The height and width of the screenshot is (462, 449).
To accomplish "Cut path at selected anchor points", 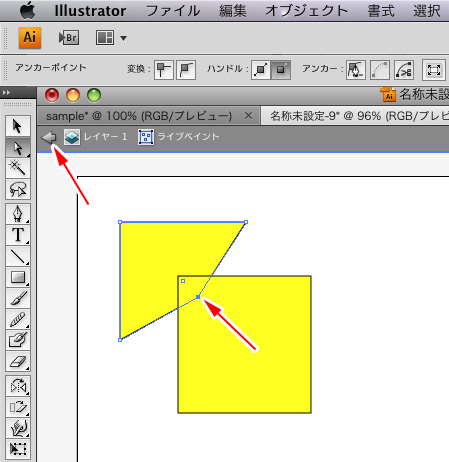I will (x=404, y=70).
